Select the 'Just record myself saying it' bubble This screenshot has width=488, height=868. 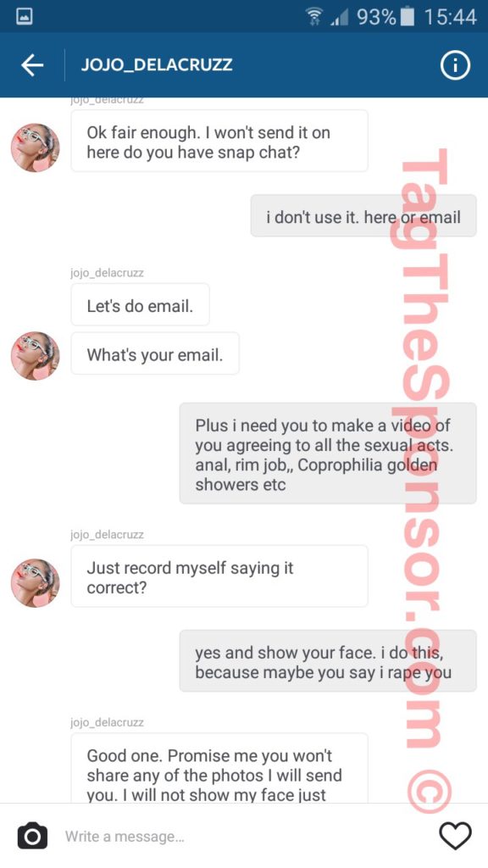pyautogui.click(x=219, y=576)
